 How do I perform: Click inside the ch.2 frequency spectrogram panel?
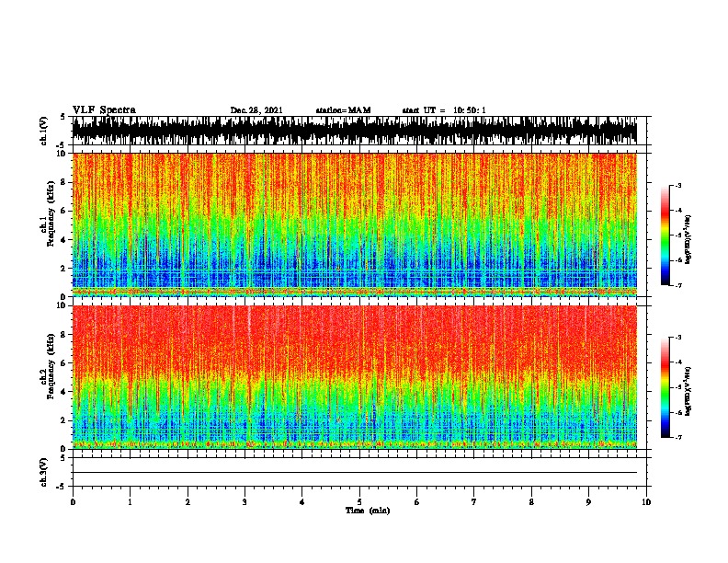click(355, 377)
